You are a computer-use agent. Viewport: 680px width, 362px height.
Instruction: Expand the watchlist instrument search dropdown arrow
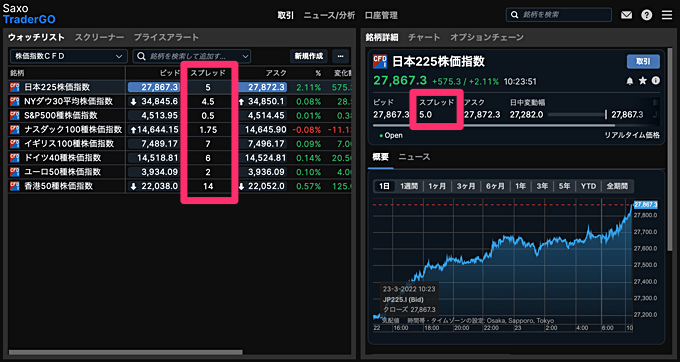pos(245,56)
